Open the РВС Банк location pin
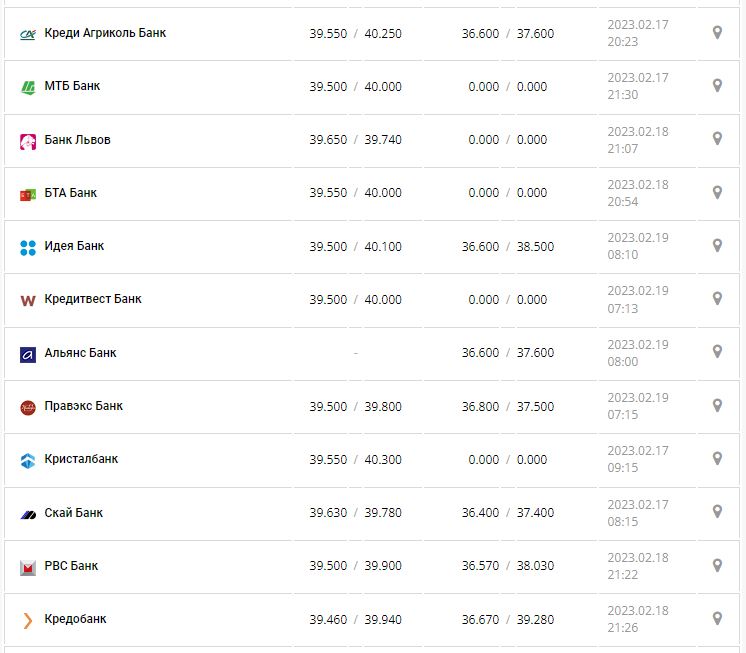This screenshot has width=746, height=653. click(717, 565)
